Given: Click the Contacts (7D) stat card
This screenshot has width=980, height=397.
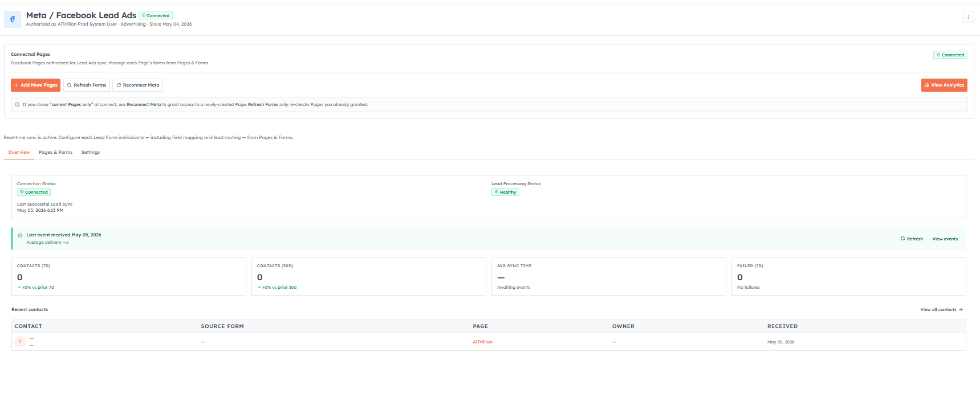Looking at the screenshot, I should pyautogui.click(x=129, y=276).
